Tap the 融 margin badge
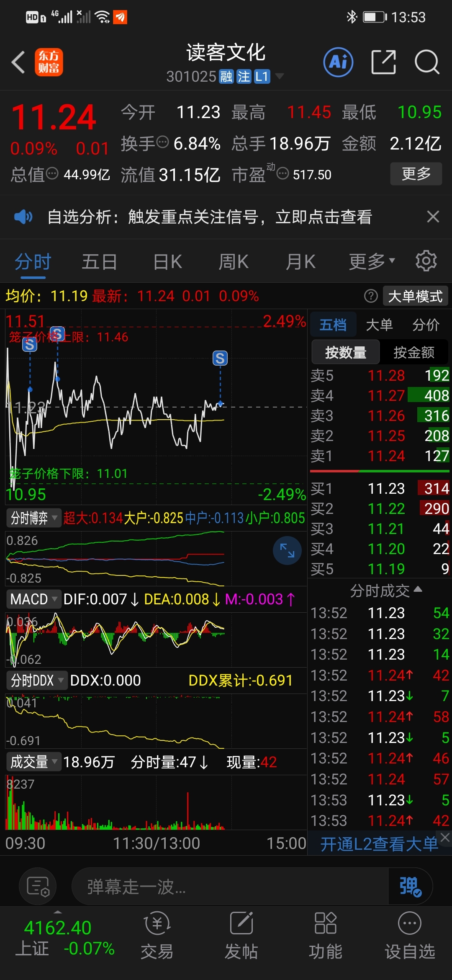The image size is (452, 980). [226, 77]
